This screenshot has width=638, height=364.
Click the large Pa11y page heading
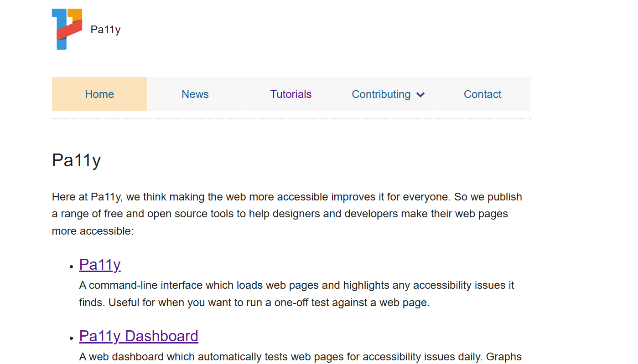click(77, 160)
